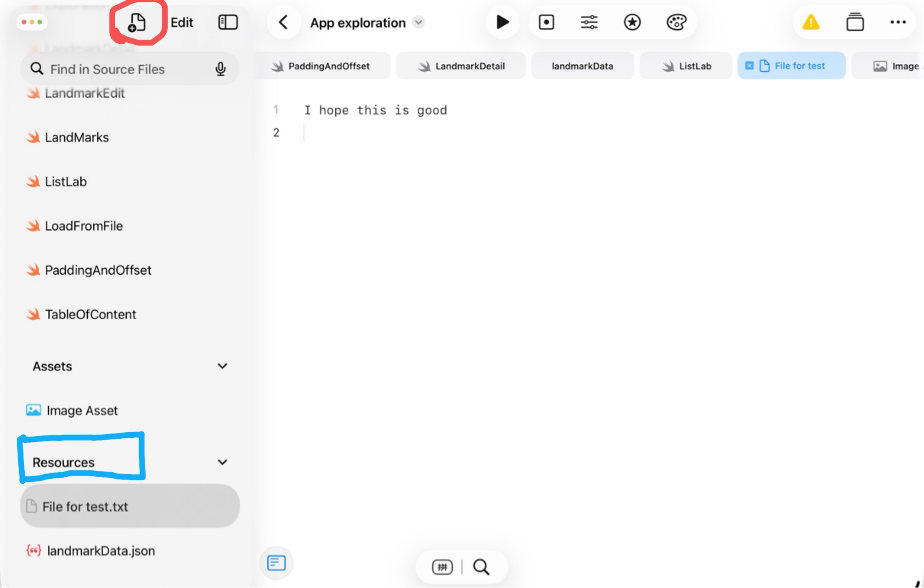Go back using the chevron arrow
The image size is (924, 588).
click(283, 22)
